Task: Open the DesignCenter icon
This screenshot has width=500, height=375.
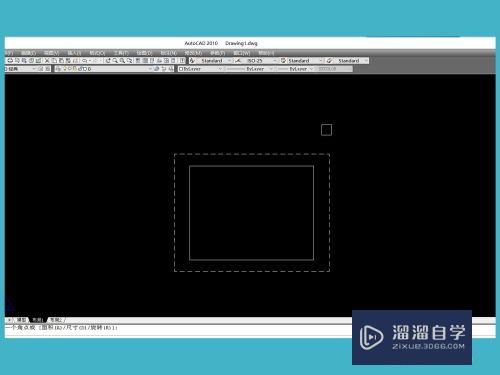Action: [x=144, y=61]
